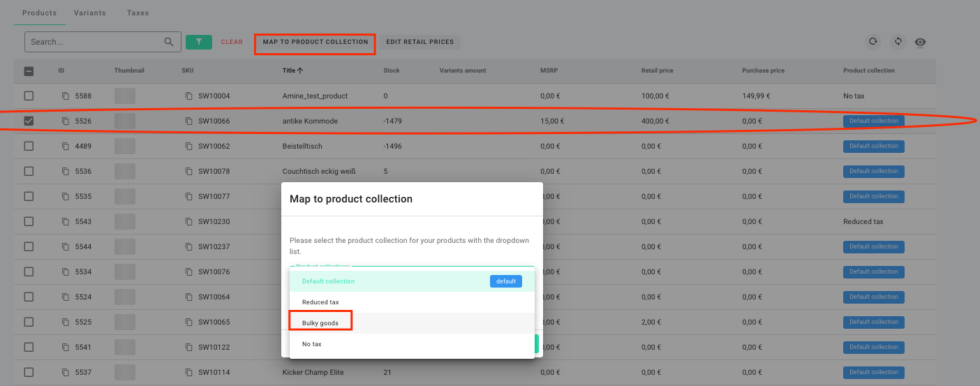Screen dimensions: 980x386
Task: Open thumbnail of Amine_test_product
Action: [x=125, y=96]
